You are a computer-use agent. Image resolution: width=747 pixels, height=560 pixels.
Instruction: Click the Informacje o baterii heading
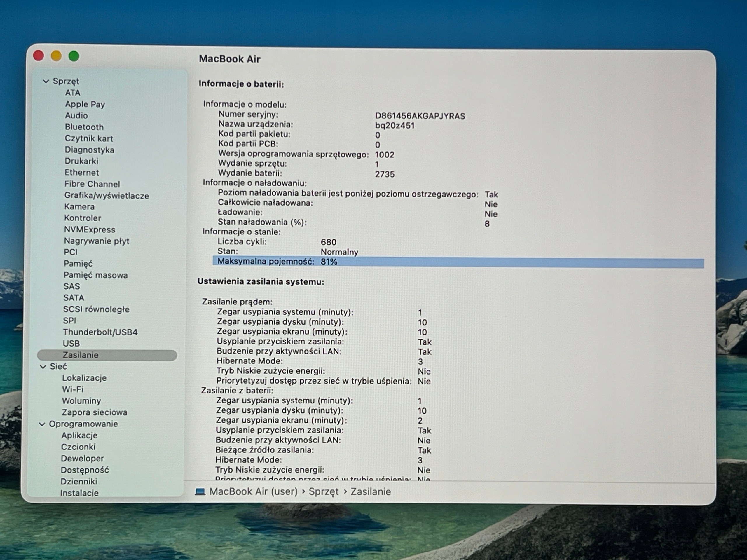pyautogui.click(x=241, y=84)
